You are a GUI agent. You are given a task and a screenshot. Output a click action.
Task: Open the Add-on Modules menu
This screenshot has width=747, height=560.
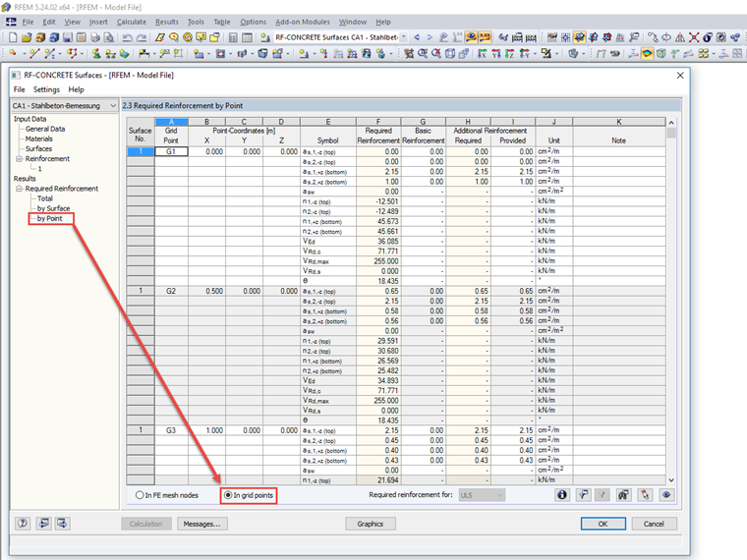(x=303, y=22)
